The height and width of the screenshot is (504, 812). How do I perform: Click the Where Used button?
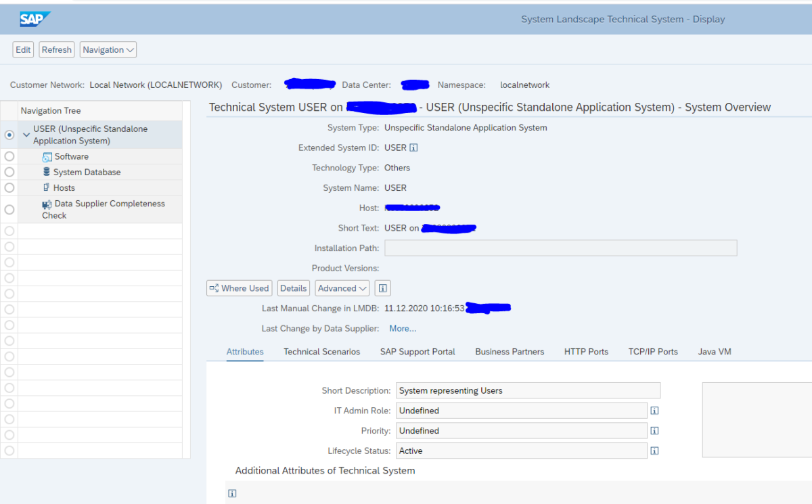point(239,288)
